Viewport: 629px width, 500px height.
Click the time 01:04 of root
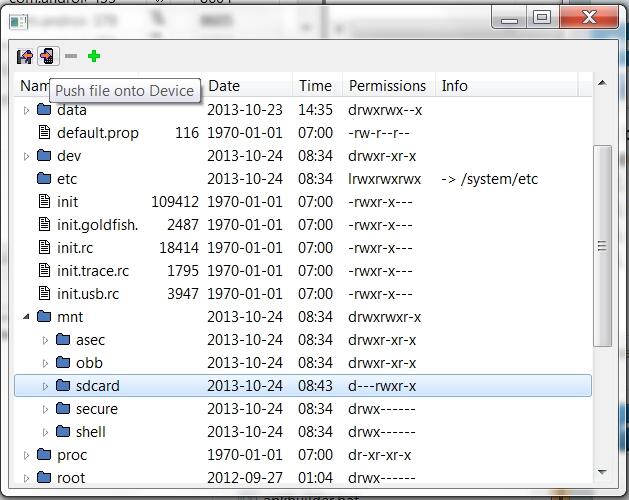[315, 478]
